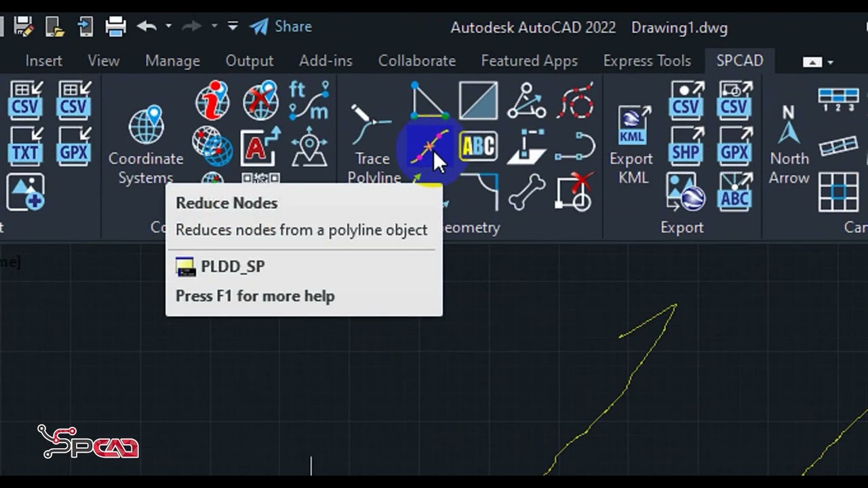The width and height of the screenshot is (868, 488).
Task: Switch to the Output tab
Action: tap(250, 60)
